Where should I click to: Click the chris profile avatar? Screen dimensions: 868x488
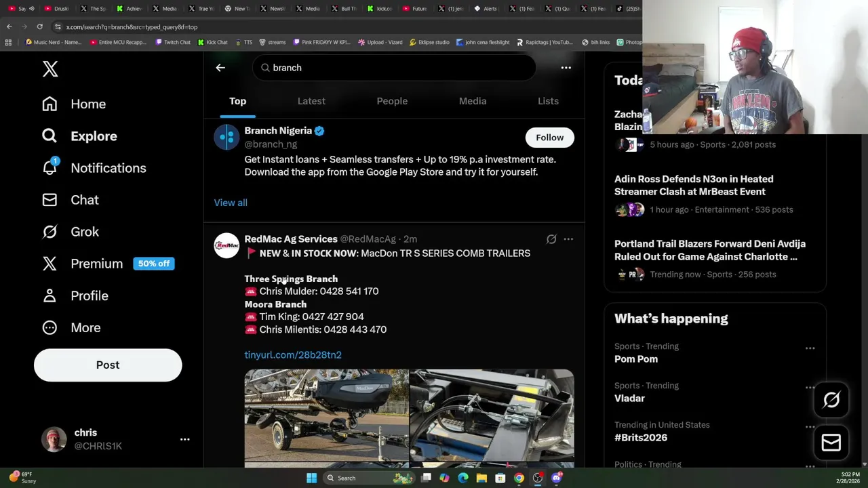click(54, 439)
